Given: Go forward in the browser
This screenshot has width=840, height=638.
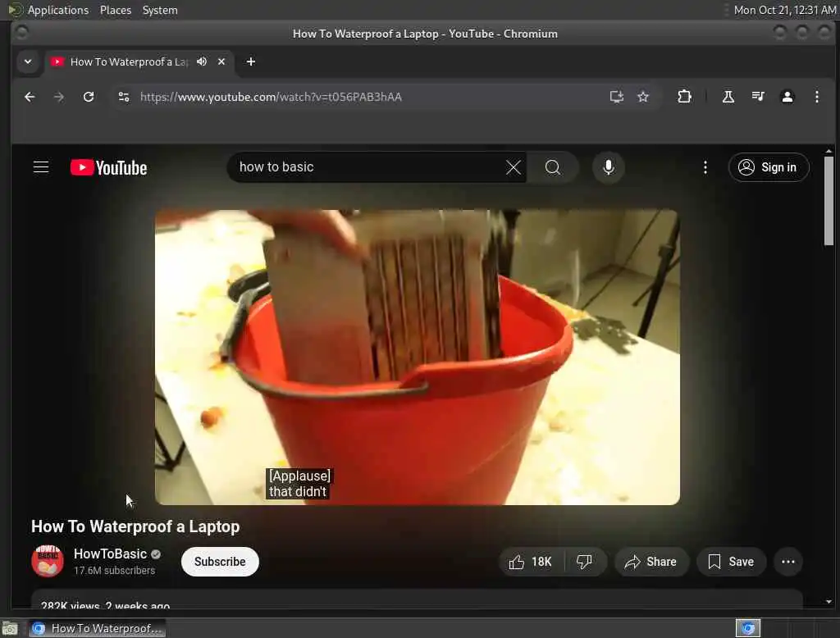Looking at the screenshot, I should 59,97.
